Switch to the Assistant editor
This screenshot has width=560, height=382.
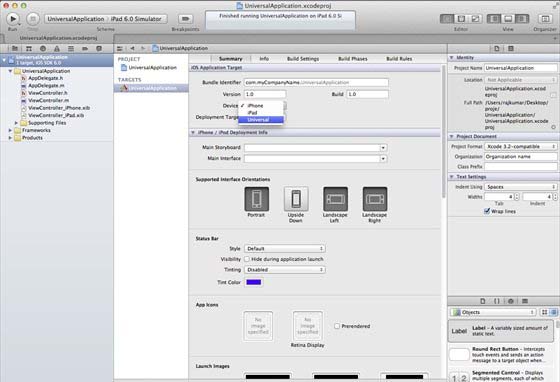coord(461,19)
